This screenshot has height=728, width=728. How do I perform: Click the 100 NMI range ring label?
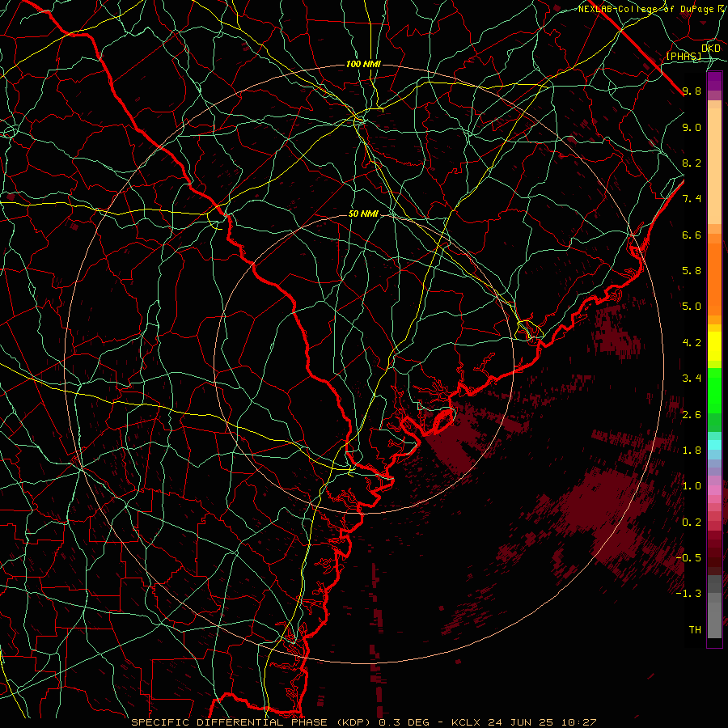(363, 64)
